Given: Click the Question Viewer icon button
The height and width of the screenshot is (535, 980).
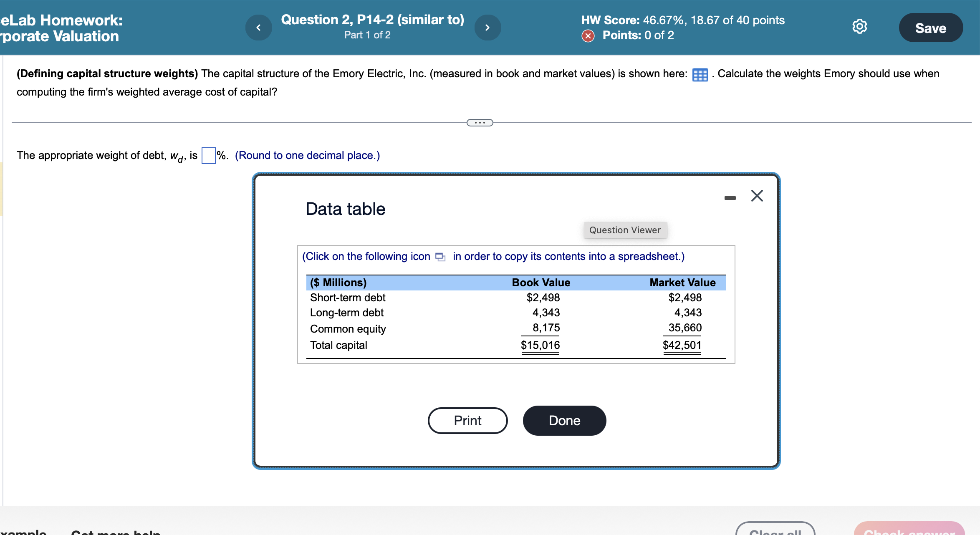Looking at the screenshot, I should 625,230.
